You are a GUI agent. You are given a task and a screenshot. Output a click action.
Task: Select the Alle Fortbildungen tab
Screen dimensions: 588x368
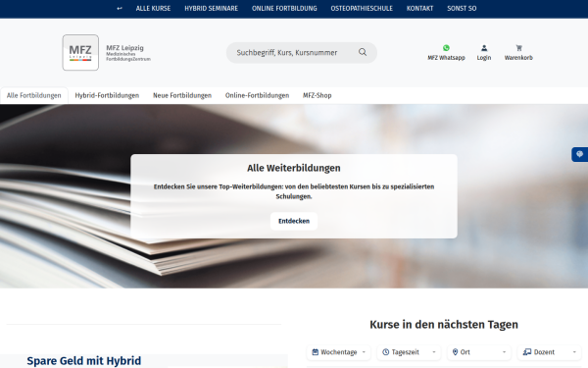click(33, 95)
